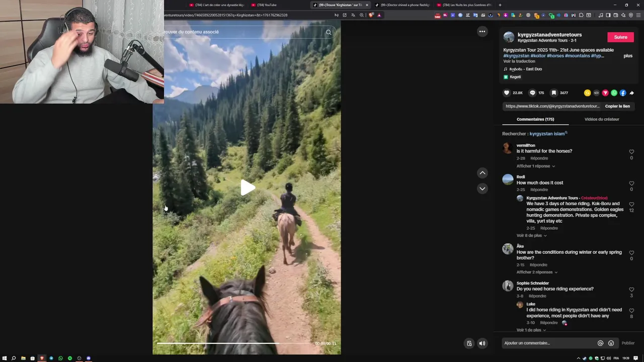644x362 pixels.
Task: Open the East Duo music track
Action: point(525,69)
